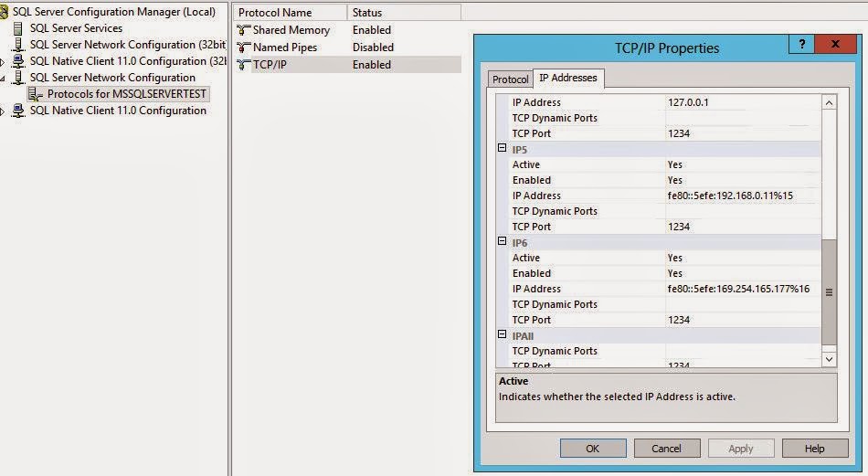868x476 pixels.
Task: Collapse the IP5 section
Action: pyautogui.click(x=503, y=148)
